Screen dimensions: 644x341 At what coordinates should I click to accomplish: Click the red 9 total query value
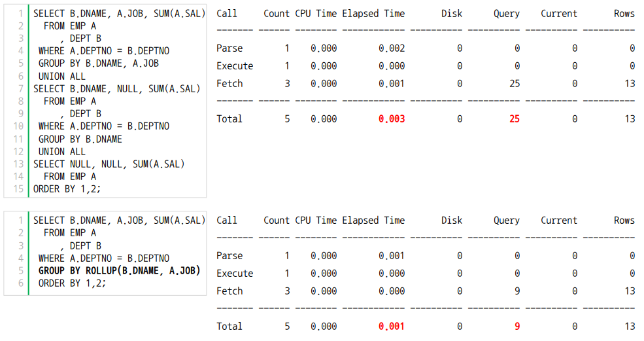click(517, 326)
